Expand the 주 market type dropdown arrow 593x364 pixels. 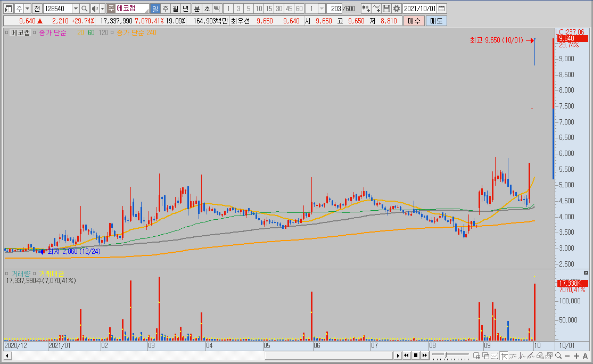click(27, 9)
